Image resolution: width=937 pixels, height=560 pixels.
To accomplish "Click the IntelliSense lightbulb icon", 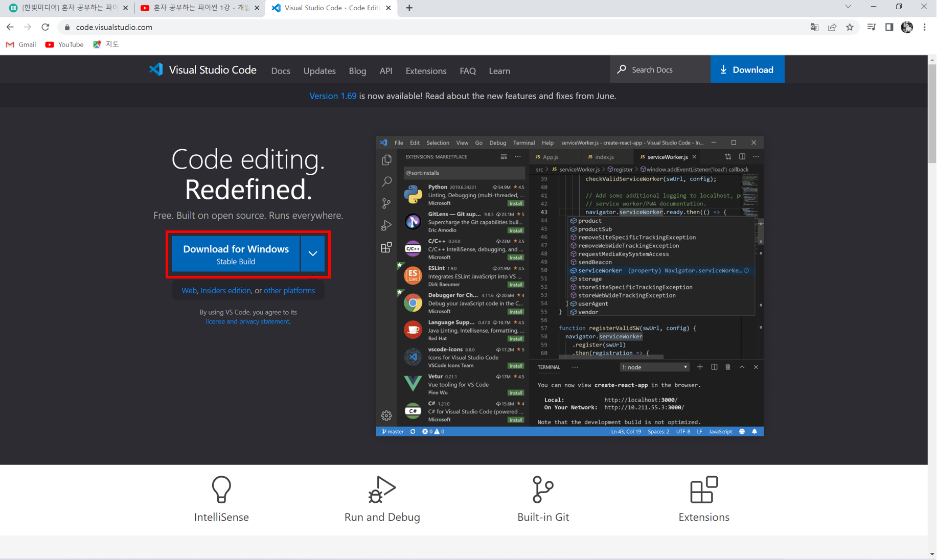I will coord(221,489).
